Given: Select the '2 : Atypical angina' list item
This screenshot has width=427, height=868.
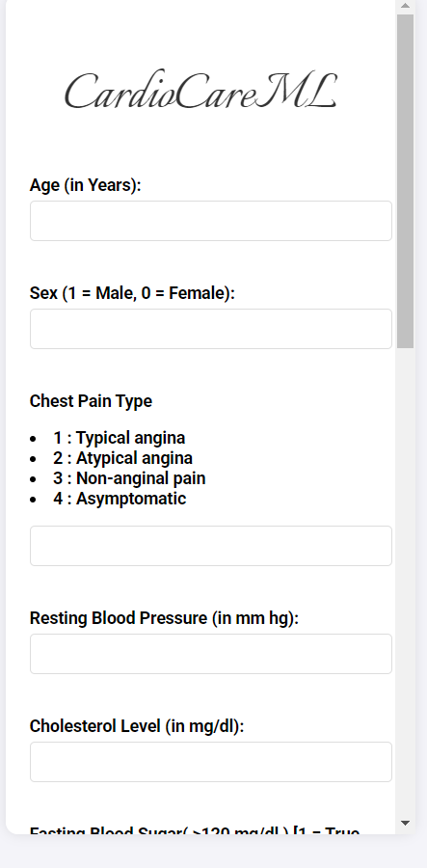Looking at the screenshot, I should tap(122, 458).
